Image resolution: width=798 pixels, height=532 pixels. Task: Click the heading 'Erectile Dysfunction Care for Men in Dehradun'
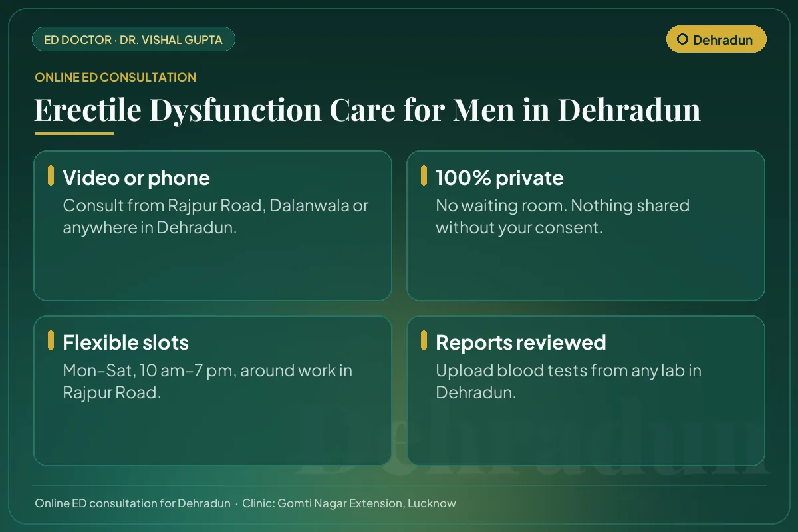point(367,110)
